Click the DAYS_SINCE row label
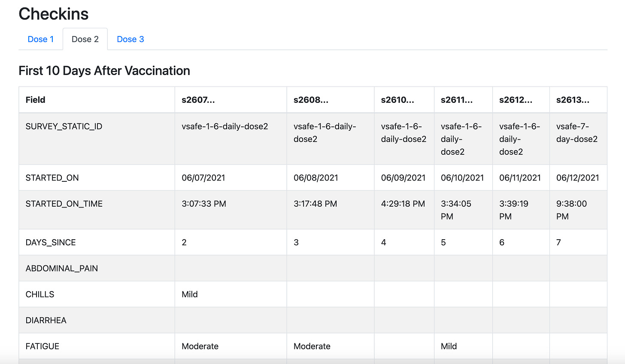This screenshot has width=625, height=364. pyautogui.click(x=51, y=243)
